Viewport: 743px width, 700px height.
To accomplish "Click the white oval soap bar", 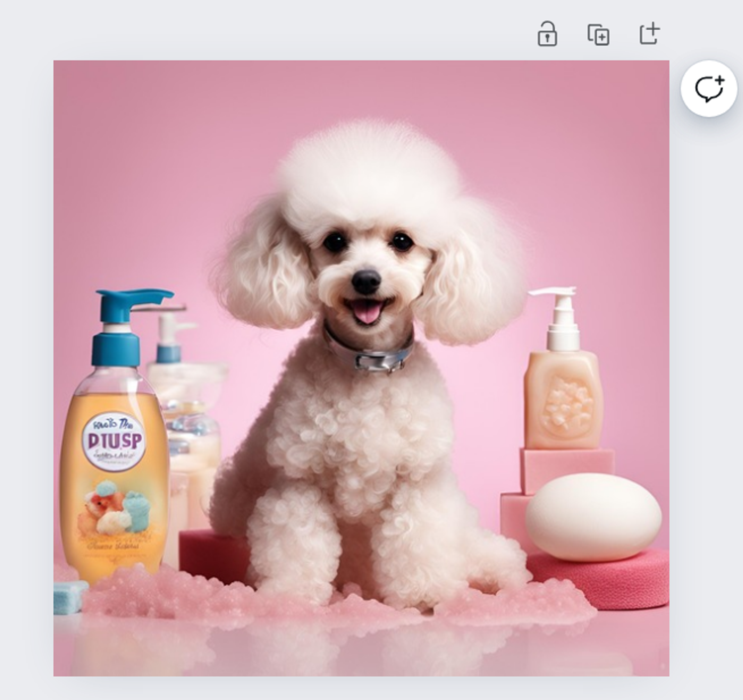I will (x=594, y=517).
